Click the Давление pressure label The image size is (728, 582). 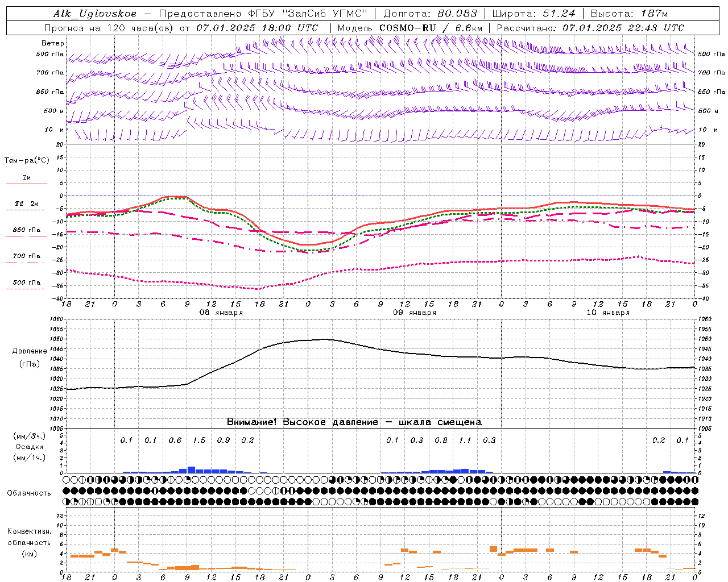click(x=30, y=351)
